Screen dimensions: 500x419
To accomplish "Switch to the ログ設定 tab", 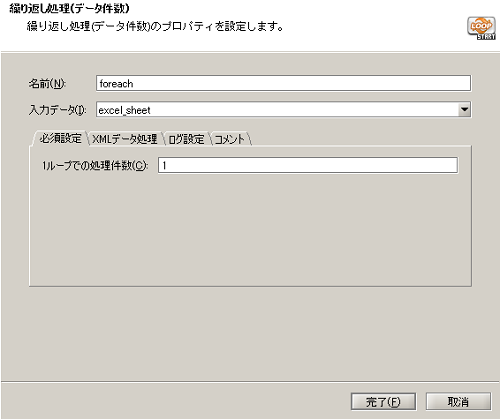I will pos(186,139).
